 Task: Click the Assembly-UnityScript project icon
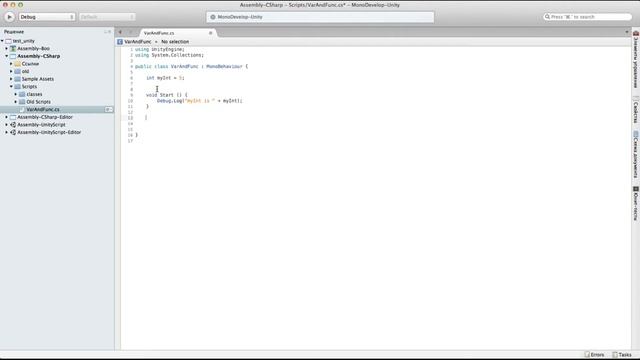[13, 124]
